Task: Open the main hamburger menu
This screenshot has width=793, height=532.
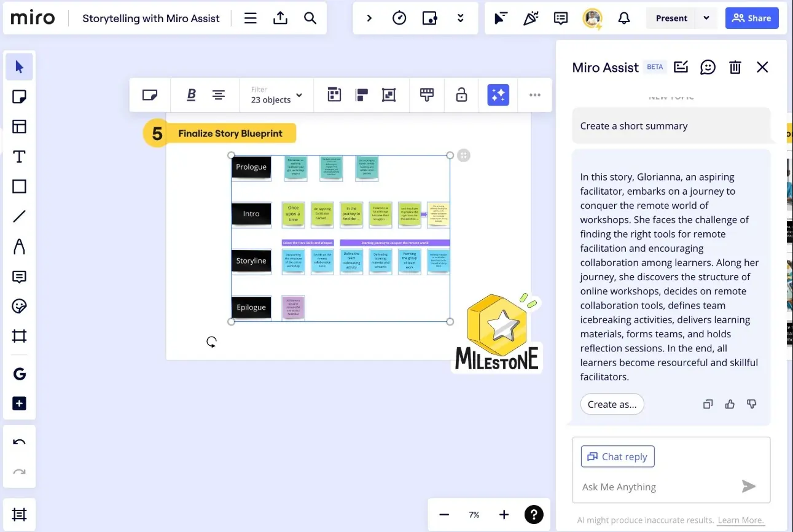Action: [x=250, y=18]
